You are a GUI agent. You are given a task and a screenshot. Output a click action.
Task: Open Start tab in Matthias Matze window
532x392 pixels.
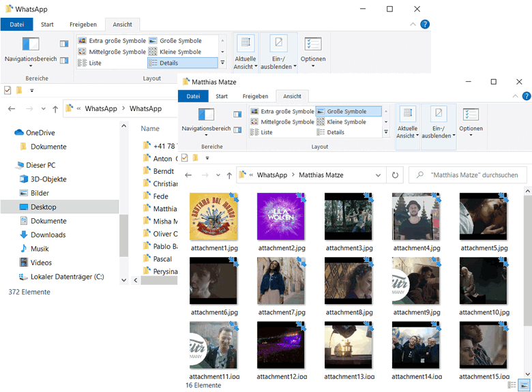[222, 96]
